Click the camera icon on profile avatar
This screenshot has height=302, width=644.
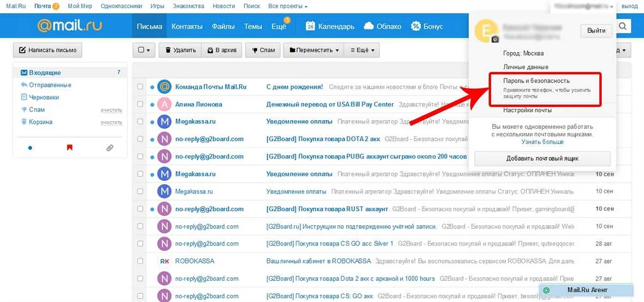[494, 40]
